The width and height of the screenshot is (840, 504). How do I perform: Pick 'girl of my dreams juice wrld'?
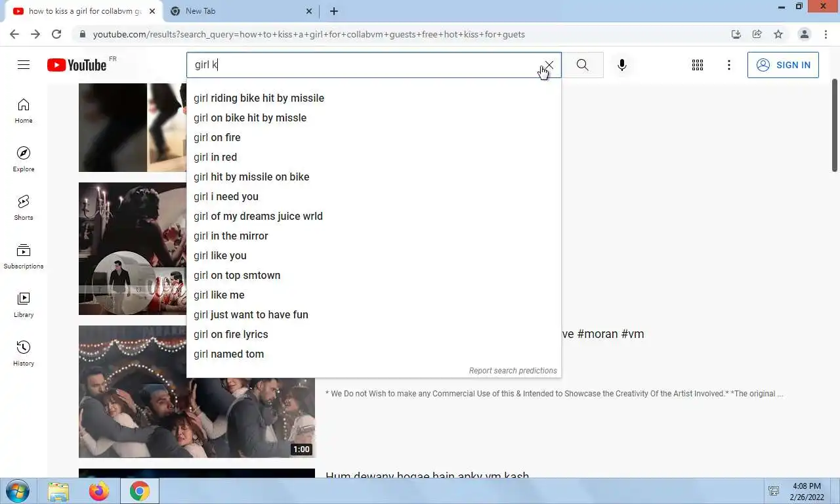[x=374, y=216]
